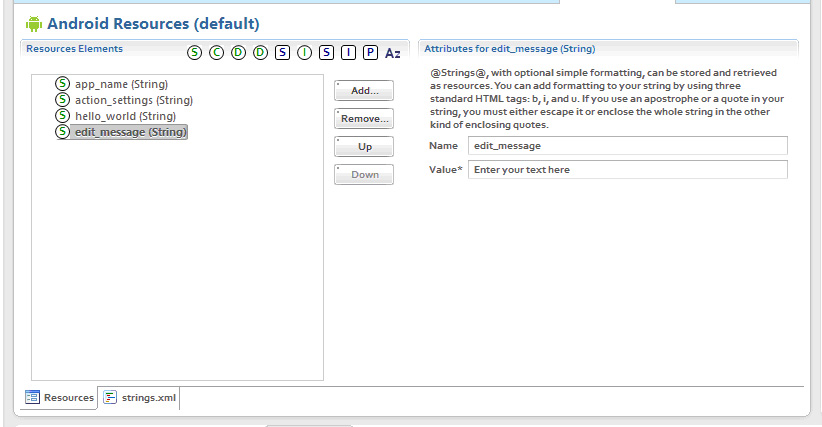Toggle the Drawable filter, second green D icon
The width and height of the screenshot is (822, 427).
coord(261,52)
